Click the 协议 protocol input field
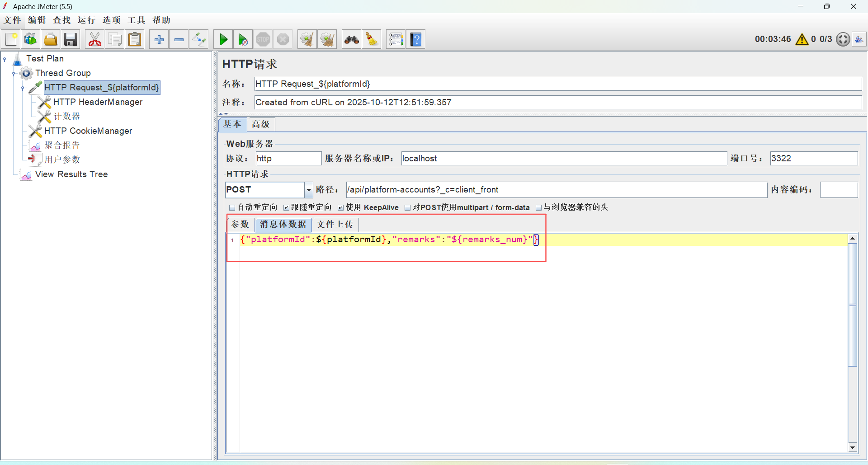Viewport: 868px width, 465px height. point(288,159)
